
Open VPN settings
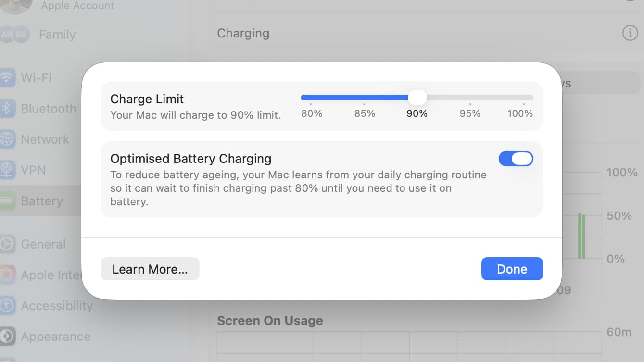click(x=34, y=170)
